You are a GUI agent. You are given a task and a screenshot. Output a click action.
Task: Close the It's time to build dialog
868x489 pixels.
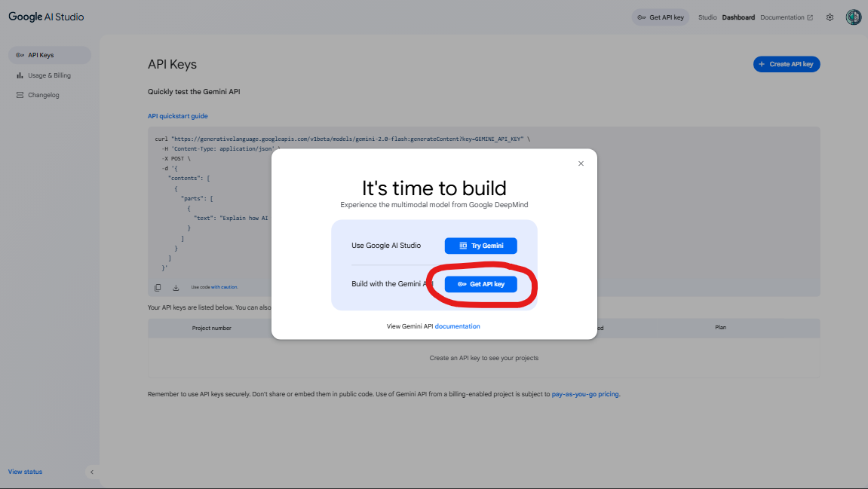(581, 164)
